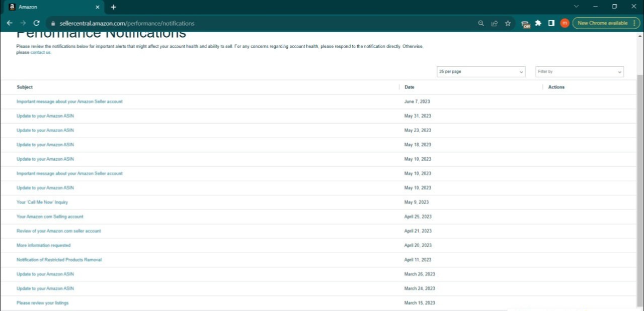View site information padlock icon
The height and width of the screenshot is (311, 644).
pos(53,23)
